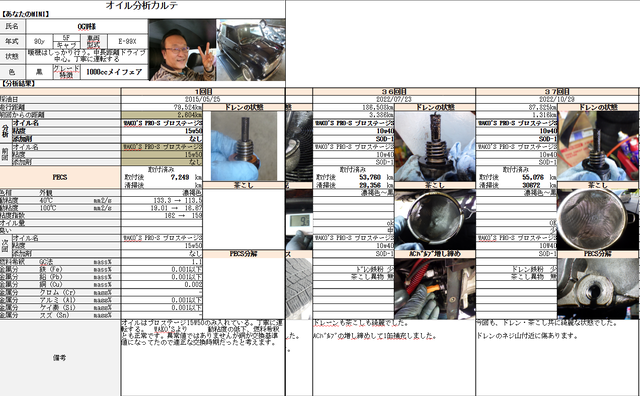Select the 粘度指数 row label

click(x=60, y=216)
